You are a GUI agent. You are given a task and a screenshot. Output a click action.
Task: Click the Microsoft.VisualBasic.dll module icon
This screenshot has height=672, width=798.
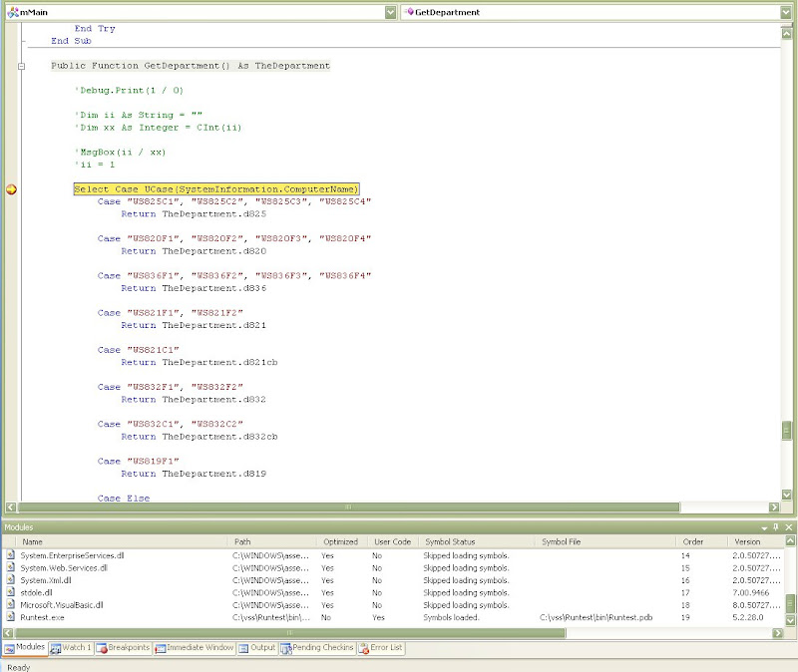coord(11,605)
